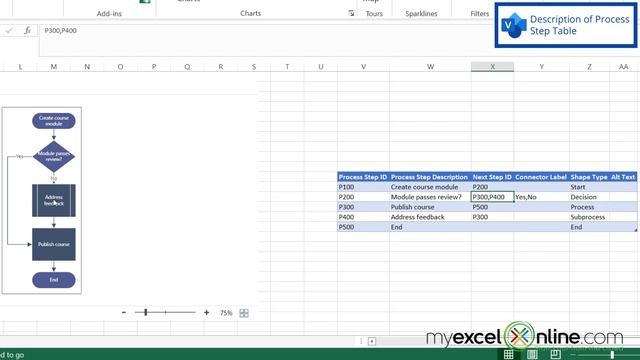Select the Publish course description cell
640x360 pixels.
pos(430,207)
